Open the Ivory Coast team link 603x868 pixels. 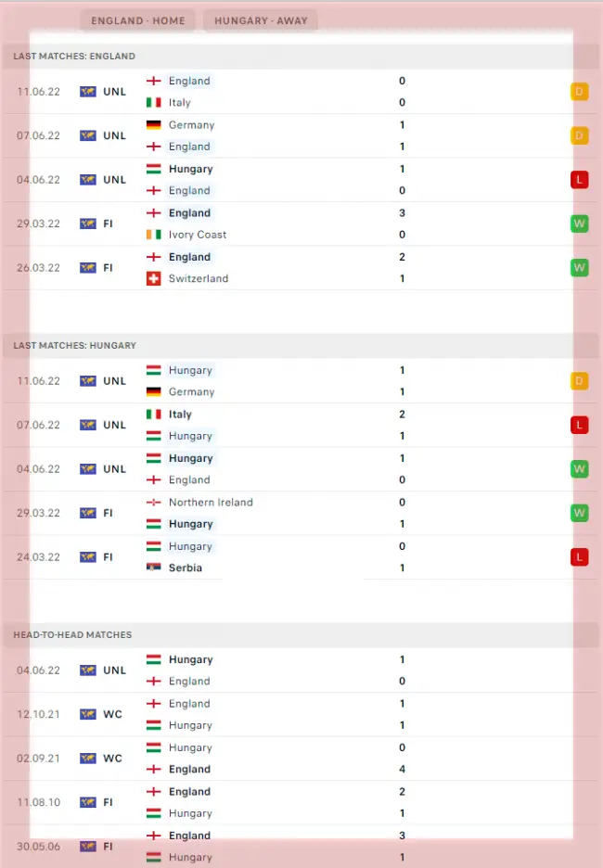(x=198, y=235)
